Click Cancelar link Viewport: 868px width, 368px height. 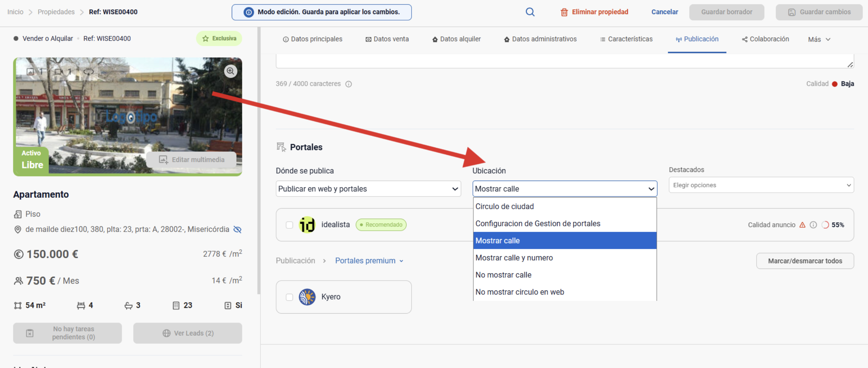pyautogui.click(x=664, y=12)
